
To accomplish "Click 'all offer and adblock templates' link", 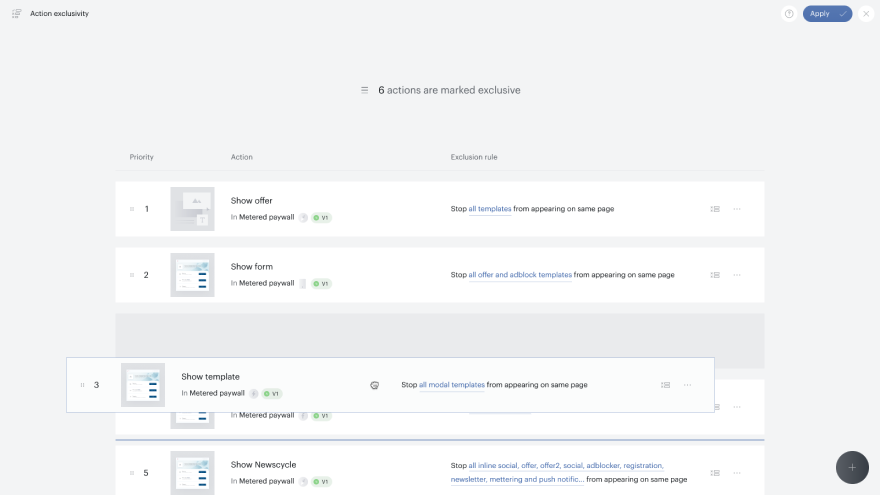I will pos(520,275).
